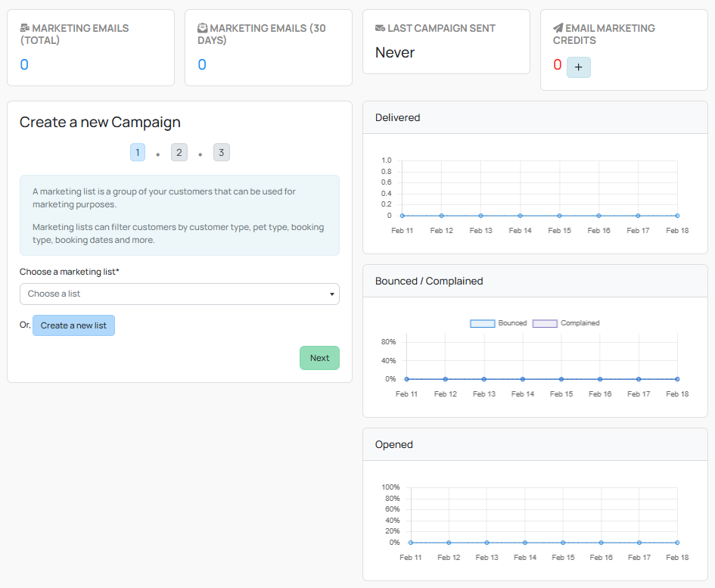715x588 pixels.
Task: Click the Marketing Emails (30 Days) envelope icon
Action: [x=203, y=28]
